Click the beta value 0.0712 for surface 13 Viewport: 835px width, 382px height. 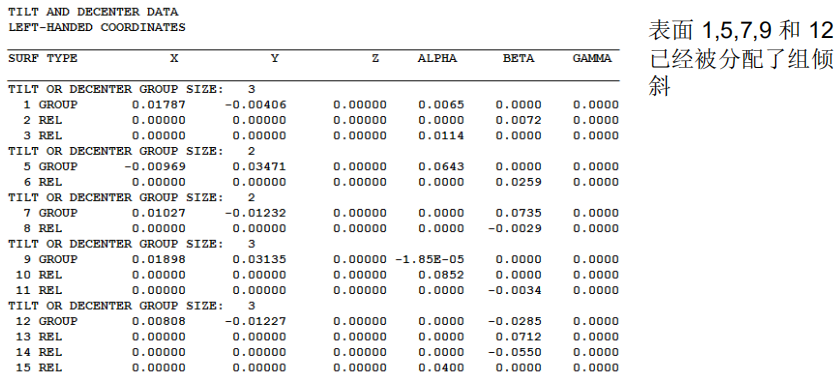click(x=518, y=336)
